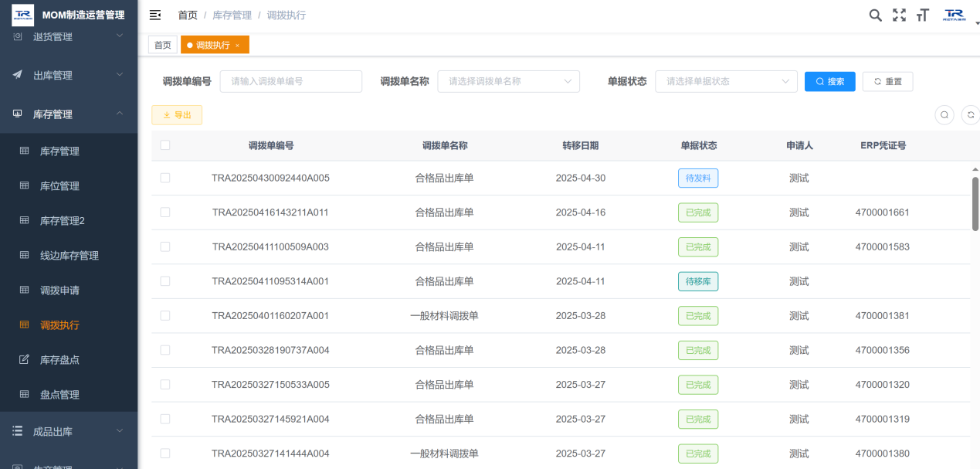Check the row TRA20250327141444A004

pyautogui.click(x=165, y=453)
